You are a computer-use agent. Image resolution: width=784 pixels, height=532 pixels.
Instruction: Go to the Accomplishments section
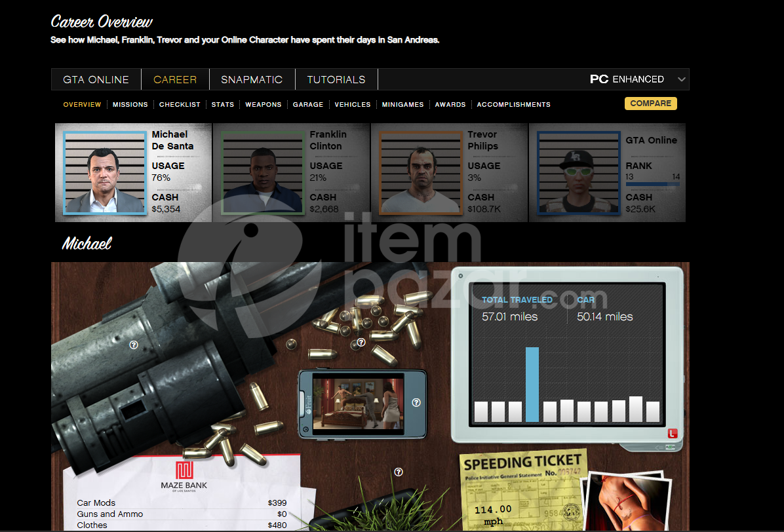click(x=513, y=104)
